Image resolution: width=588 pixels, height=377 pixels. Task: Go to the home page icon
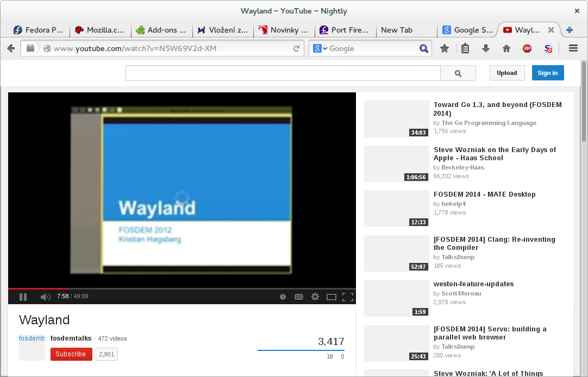pos(506,48)
